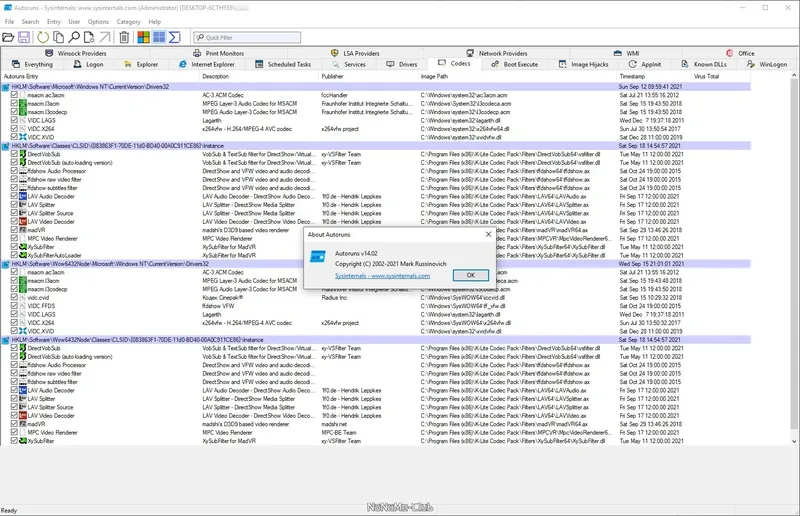Open the Image Hijacks tab

pos(583,64)
